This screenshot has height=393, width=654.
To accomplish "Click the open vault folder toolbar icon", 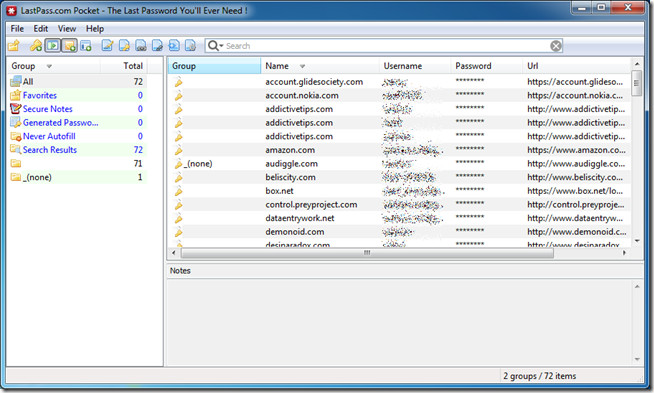I will 14,45.
